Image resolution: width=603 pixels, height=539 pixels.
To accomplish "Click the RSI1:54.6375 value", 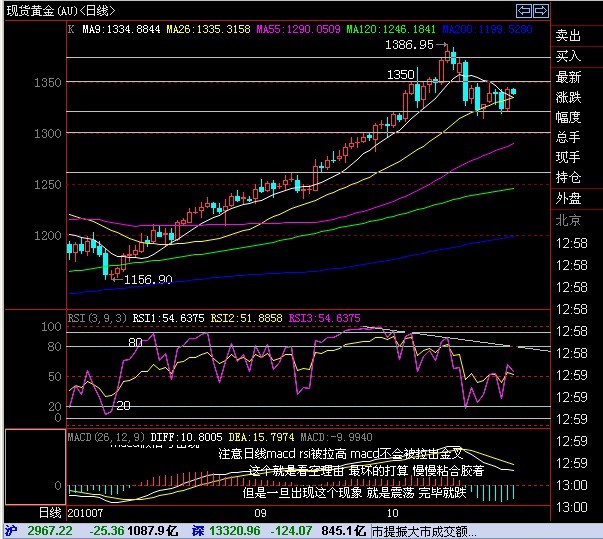I will [x=168, y=318].
